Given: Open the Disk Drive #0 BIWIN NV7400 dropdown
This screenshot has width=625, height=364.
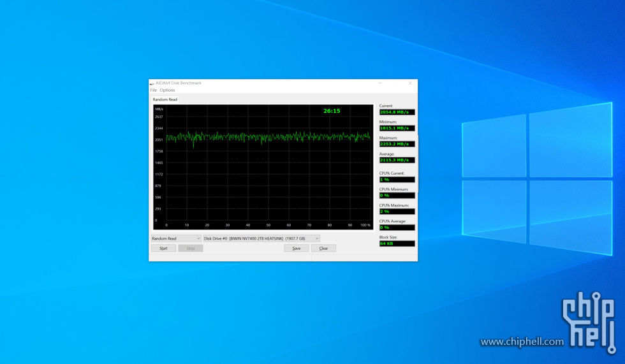Looking at the screenshot, I should pos(261,238).
